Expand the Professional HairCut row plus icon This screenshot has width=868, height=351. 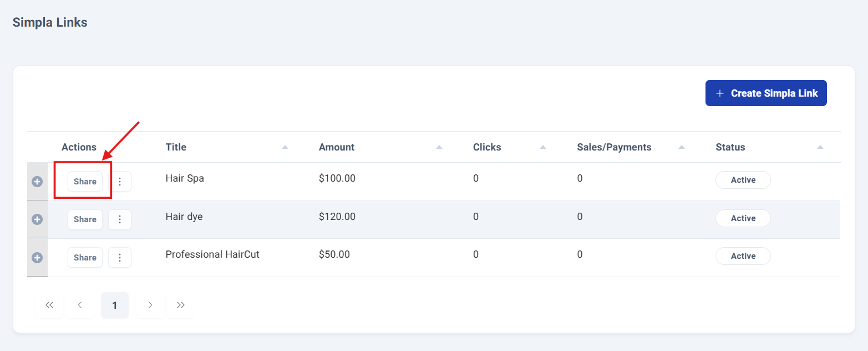click(x=37, y=258)
